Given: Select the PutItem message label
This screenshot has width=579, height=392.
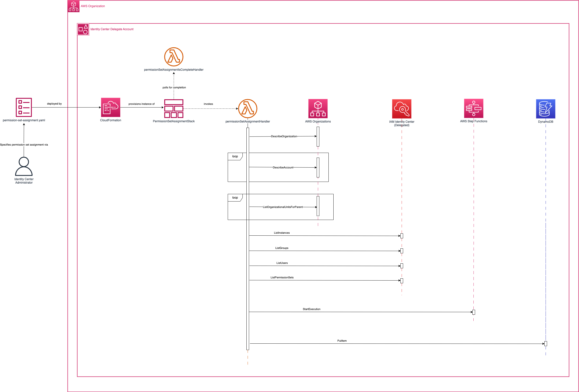Looking at the screenshot, I should pos(342,341).
